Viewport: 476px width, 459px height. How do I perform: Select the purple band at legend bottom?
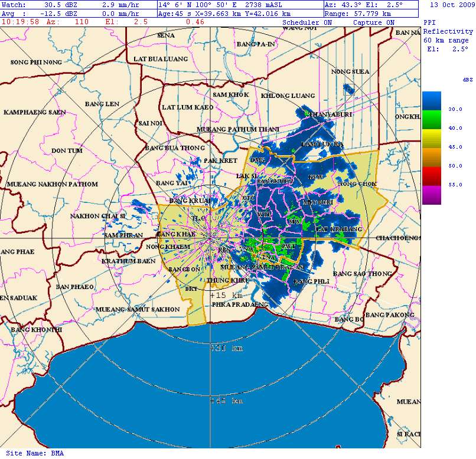pyautogui.click(x=431, y=194)
